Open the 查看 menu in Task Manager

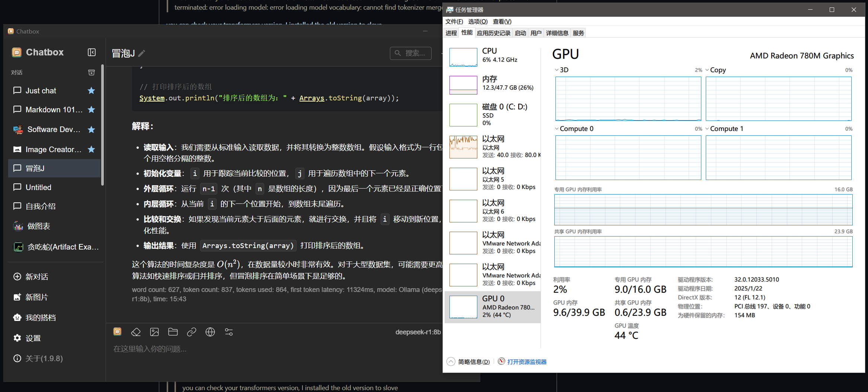pos(502,21)
